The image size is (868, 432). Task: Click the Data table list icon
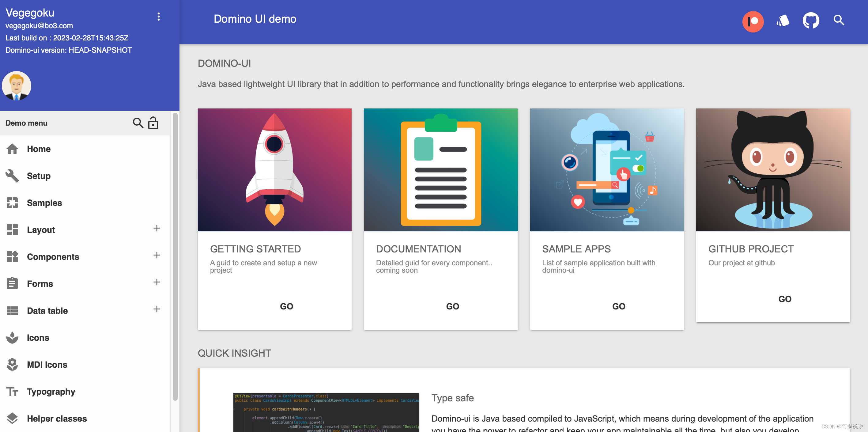(x=12, y=310)
